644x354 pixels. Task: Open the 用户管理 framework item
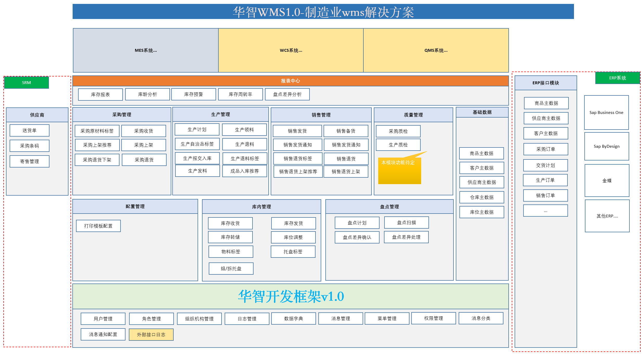pyautogui.click(x=103, y=319)
